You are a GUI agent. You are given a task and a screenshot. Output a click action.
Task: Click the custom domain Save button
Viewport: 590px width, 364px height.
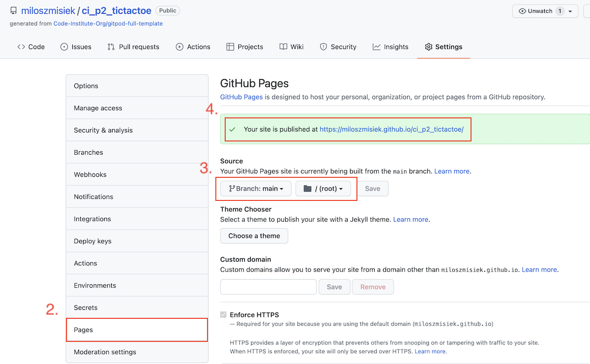[x=334, y=287]
